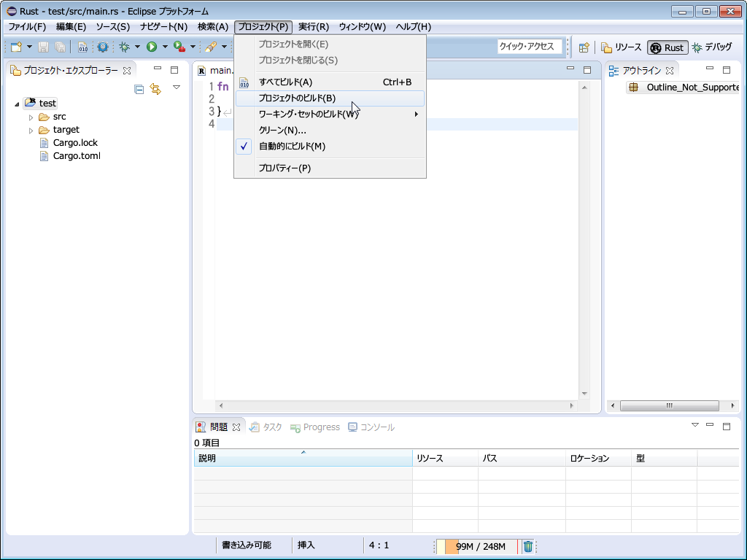This screenshot has width=747, height=560.
Task: Click the Open Perspective icon
Action: pos(584,47)
